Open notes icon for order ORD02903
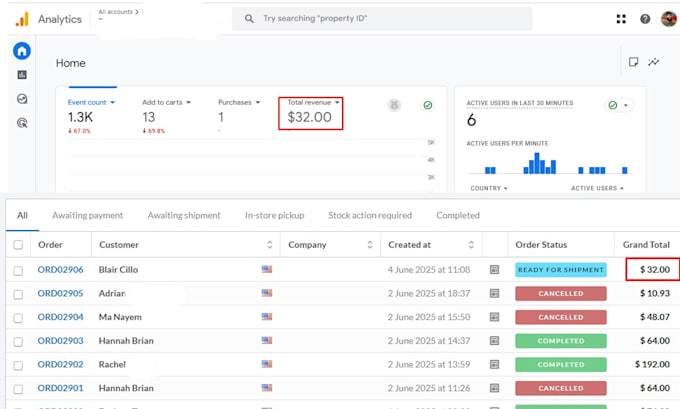The width and height of the screenshot is (680, 409). pos(494,340)
